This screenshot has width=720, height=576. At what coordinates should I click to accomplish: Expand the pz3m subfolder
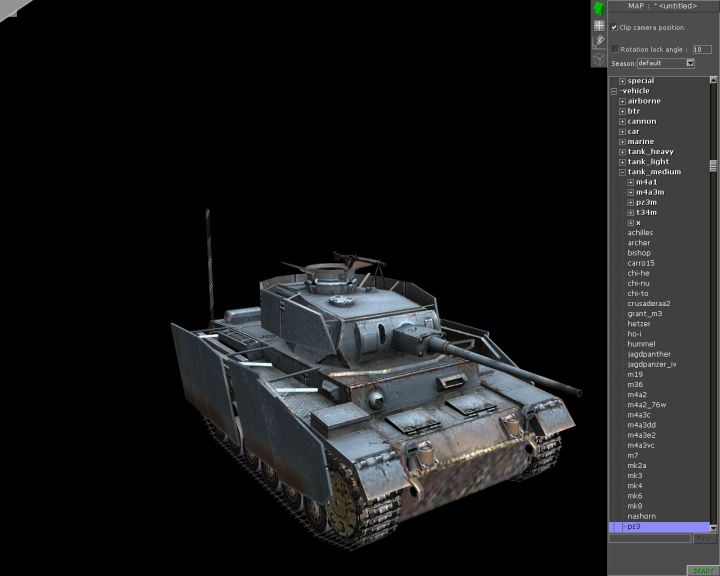pos(630,202)
